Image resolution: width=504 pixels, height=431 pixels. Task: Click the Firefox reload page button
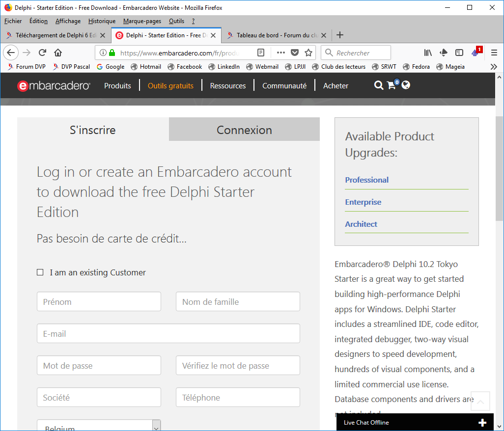pos(42,53)
